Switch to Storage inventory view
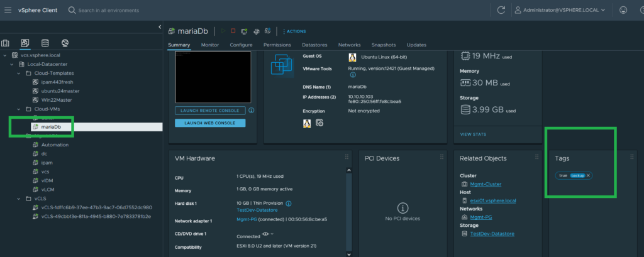The width and height of the screenshot is (644, 257). click(45, 43)
